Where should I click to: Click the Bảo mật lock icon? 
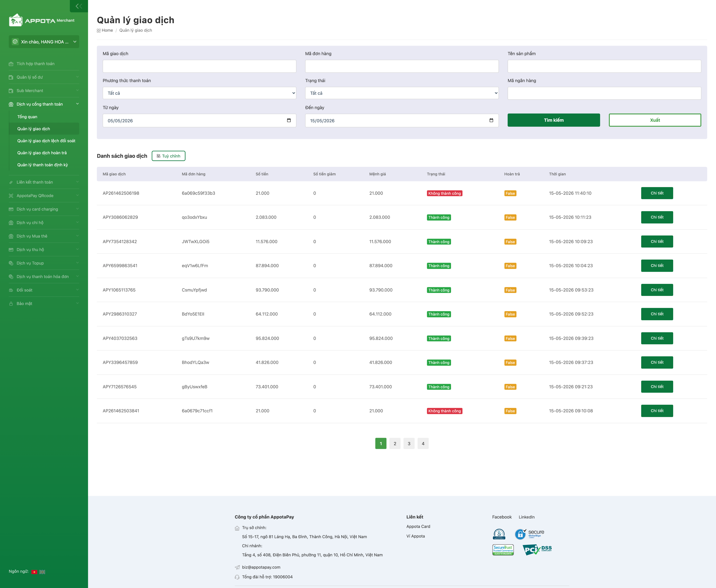(x=11, y=304)
